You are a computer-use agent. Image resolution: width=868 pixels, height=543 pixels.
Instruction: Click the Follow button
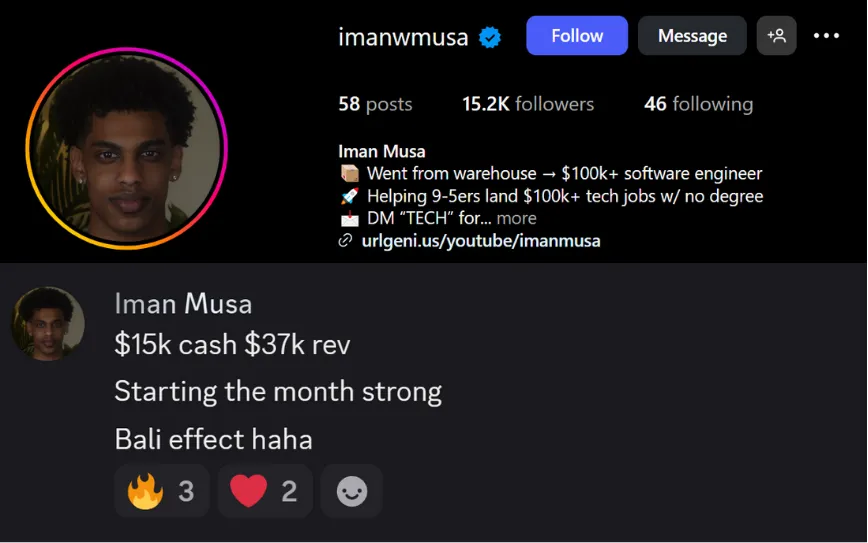pyautogui.click(x=577, y=35)
